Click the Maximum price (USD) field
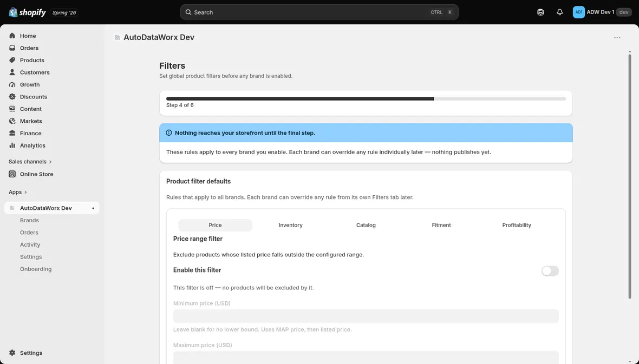639x364 pixels. [366, 358]
